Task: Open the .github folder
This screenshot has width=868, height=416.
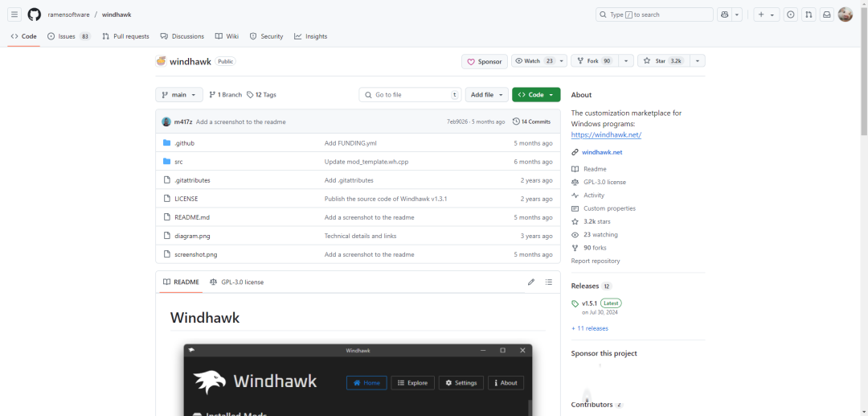Action: [x=184, y=143]
